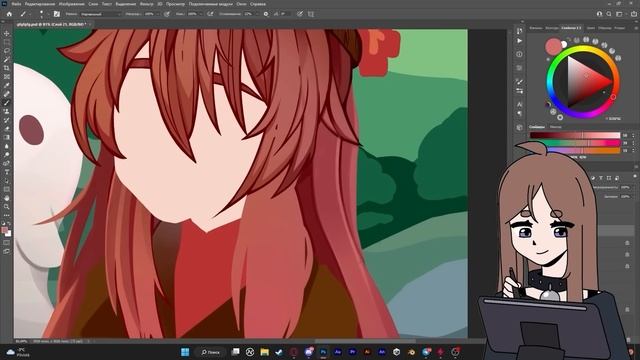Open the Brush tool preset dropdown
The image size is (640, 360).
click(x=25, y=14)
